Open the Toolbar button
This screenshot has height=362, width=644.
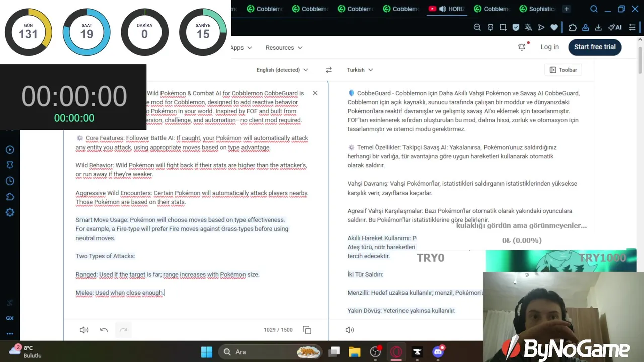[563, 70]
